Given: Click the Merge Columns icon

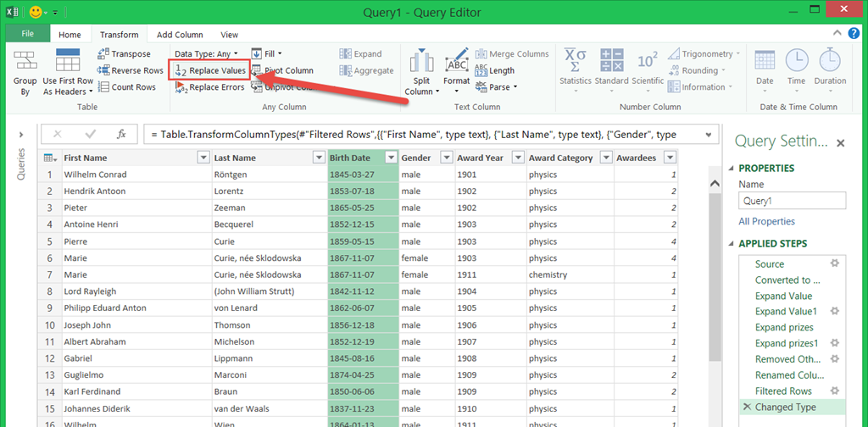Looking at the screenshot, I should 481,54.
